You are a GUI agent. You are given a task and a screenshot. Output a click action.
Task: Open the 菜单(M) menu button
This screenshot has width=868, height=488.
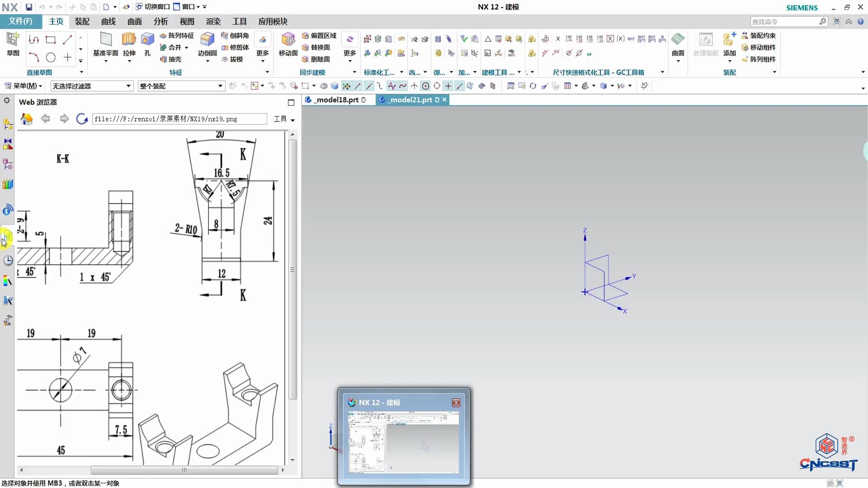tap(24, 86)
